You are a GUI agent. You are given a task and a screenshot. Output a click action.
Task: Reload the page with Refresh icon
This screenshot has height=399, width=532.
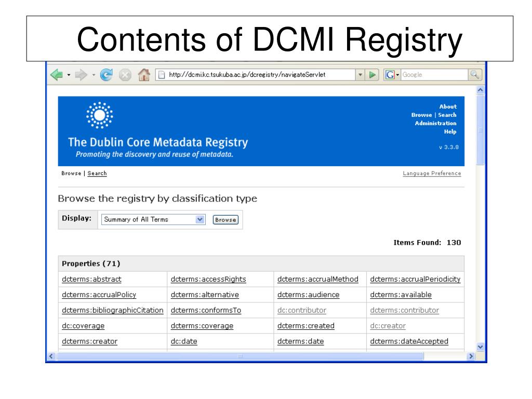coord(106,75)
